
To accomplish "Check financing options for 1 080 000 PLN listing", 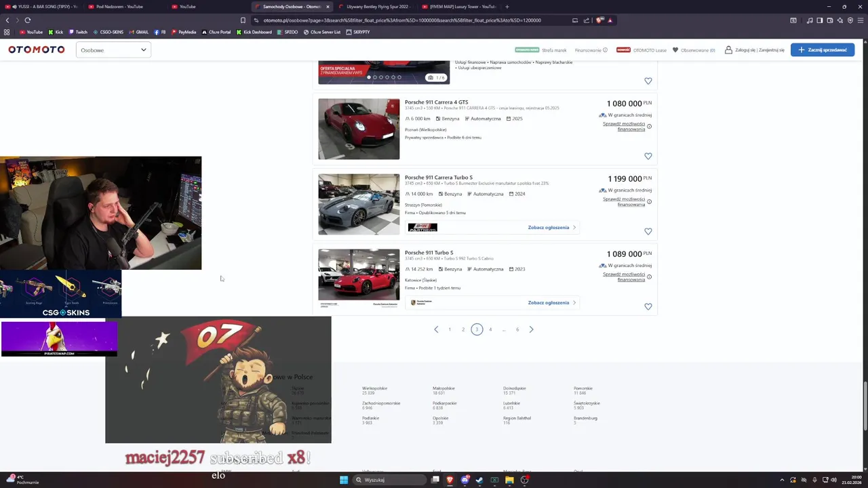I will pyautogui.click(x=624, y=127).
